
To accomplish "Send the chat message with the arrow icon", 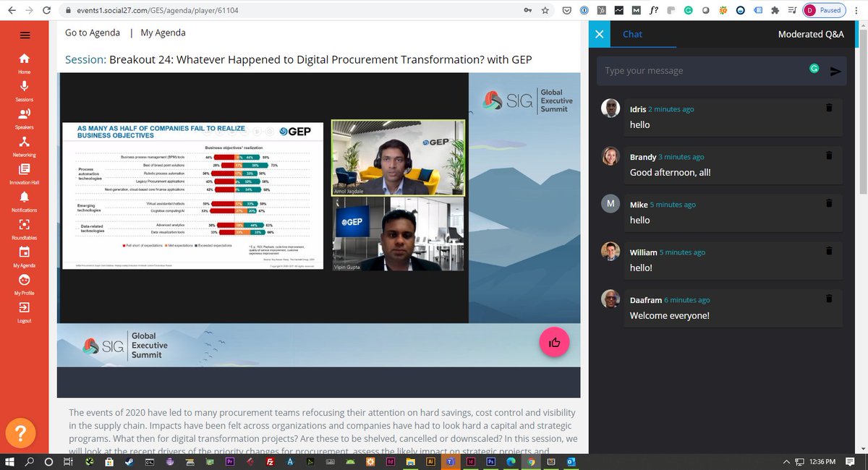I will tap(835, 71).
